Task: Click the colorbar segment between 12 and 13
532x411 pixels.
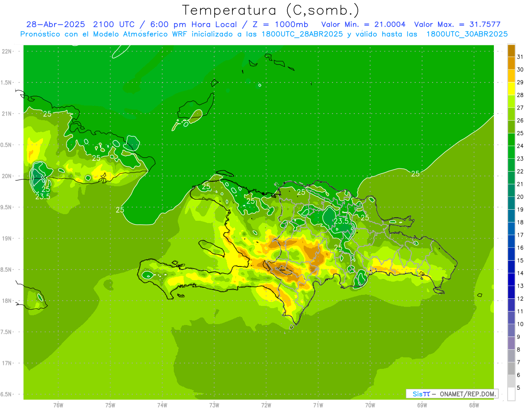Action: (511, 293)
